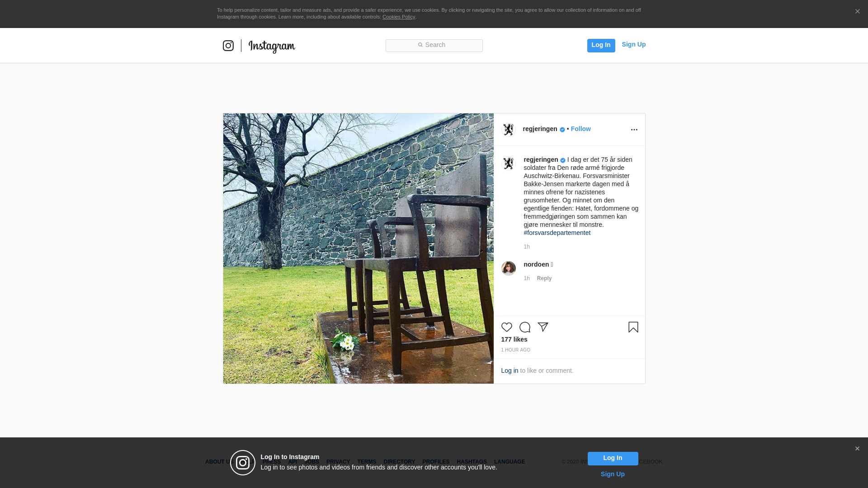The height and width of the screenshot is (488, 868).
Task: Click the blue Log In header button
Action: pos(601,45)
